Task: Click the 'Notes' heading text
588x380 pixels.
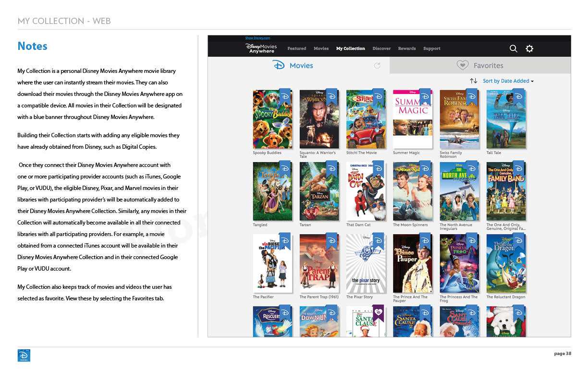Action: pos(32,46)
